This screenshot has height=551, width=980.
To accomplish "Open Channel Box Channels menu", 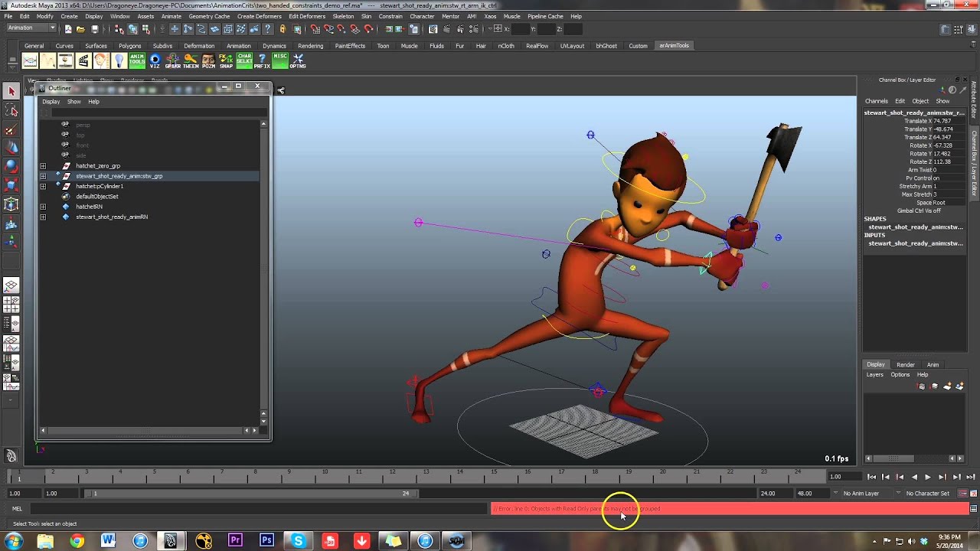I will click(x=877, y=101).
